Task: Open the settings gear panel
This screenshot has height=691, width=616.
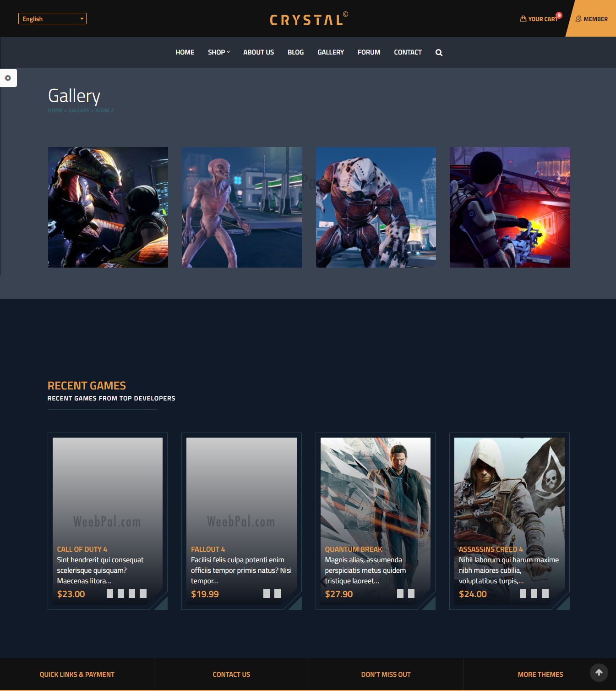Action: point(8,78)
